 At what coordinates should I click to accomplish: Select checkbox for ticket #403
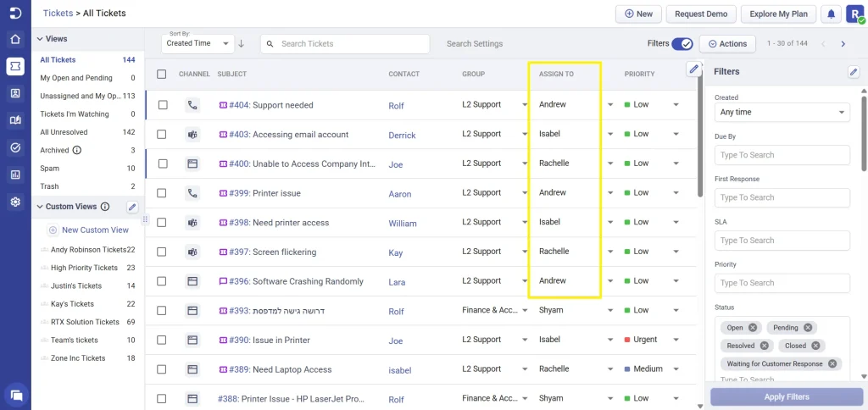(x=162, y=135)
